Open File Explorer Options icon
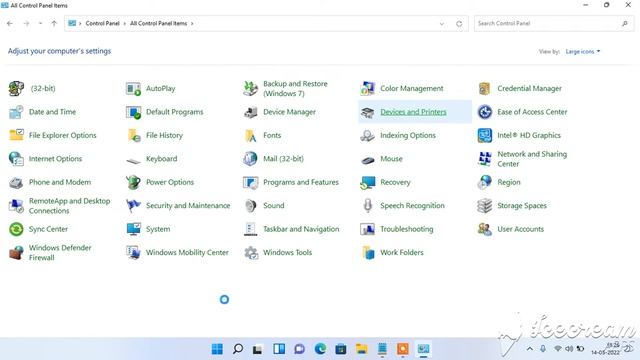 (16, 135)
